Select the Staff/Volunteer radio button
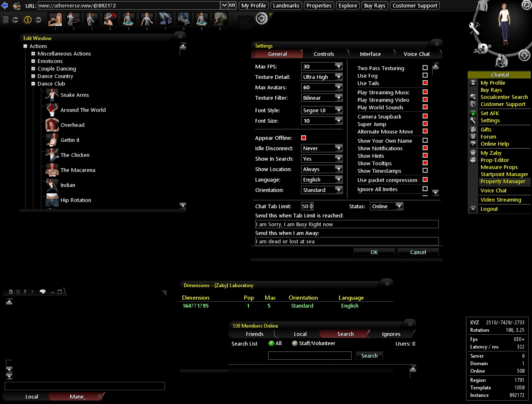 pyautogui.click(x=295, y=343)
